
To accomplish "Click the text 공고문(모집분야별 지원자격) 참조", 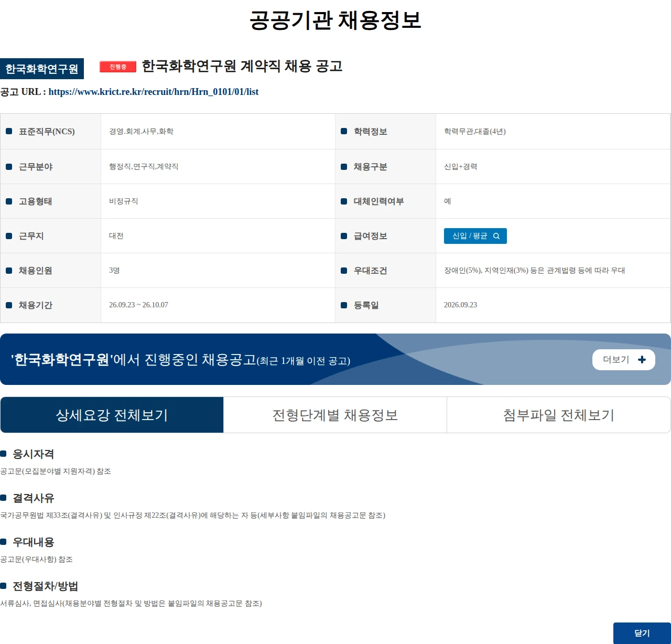I will click(x=56, y=471).
